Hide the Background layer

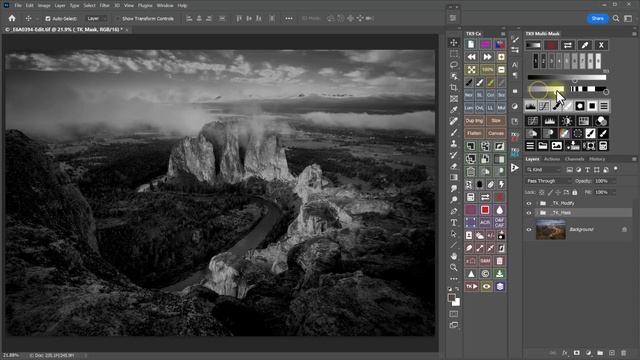529,229
